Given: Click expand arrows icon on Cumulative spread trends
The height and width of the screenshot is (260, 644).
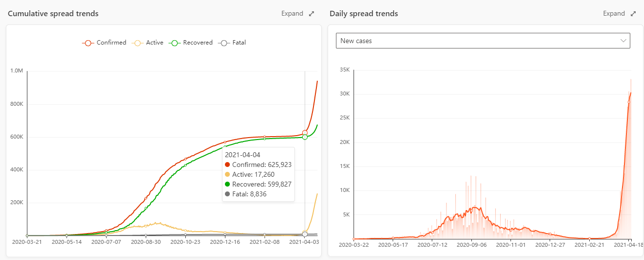Looking at the screenshot, I should (x=311, y=14).
